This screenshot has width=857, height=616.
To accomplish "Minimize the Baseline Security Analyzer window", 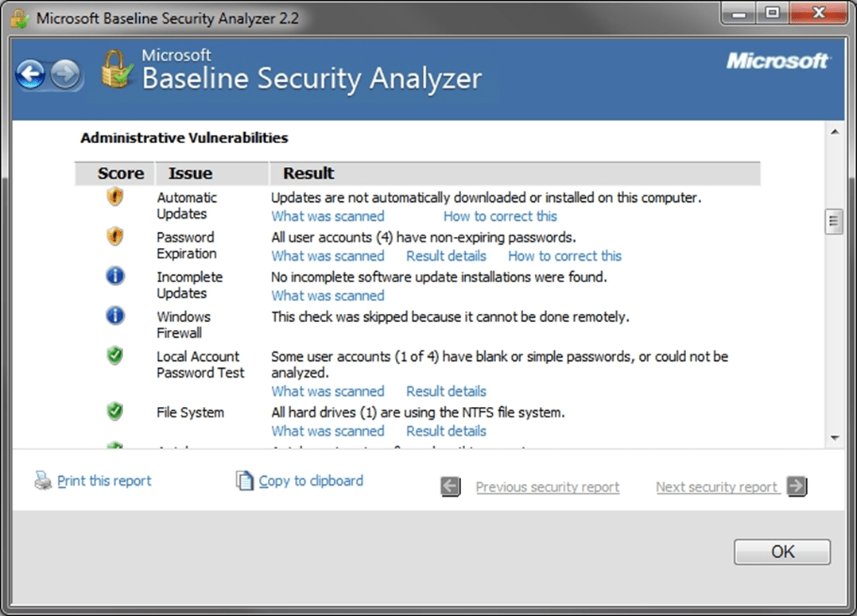I will click(x=739, y=14).
